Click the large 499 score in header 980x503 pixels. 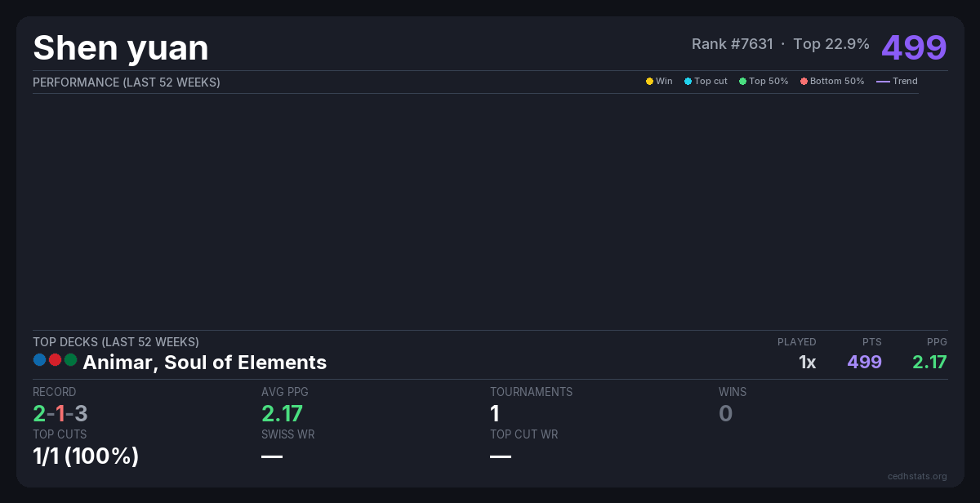point(914,47)
